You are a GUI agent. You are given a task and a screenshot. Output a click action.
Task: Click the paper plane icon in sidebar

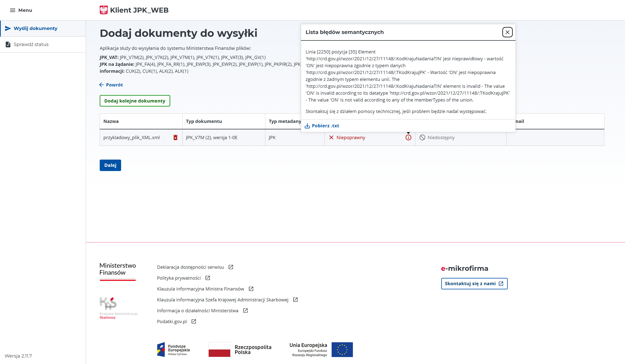click(8, 28)
